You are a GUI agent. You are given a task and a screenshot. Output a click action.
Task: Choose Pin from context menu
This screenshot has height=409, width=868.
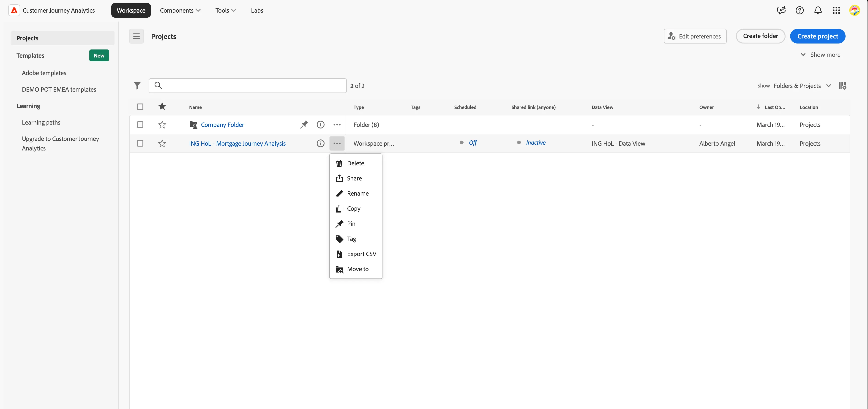point(355,224)
